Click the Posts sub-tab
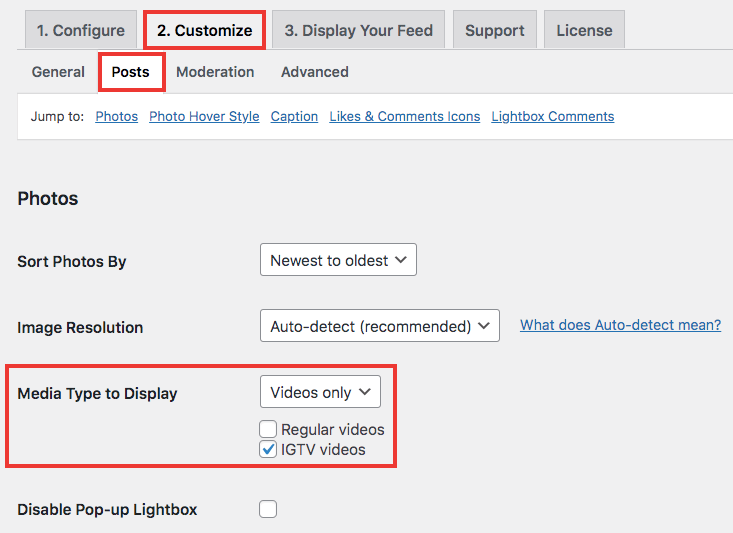Screen dimensions: 733x533 (x=131, y=72)
